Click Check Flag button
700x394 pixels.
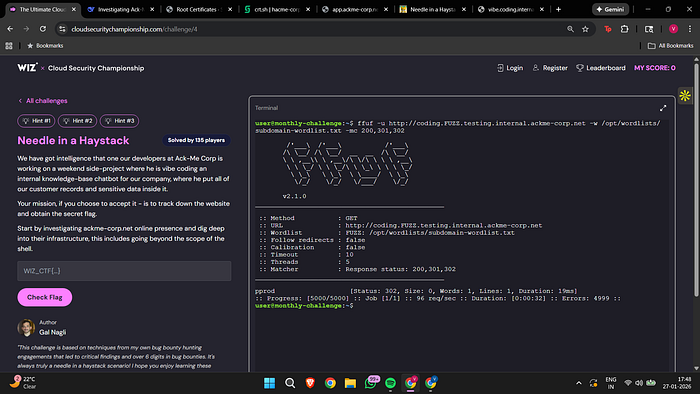[x=45, y=297]
